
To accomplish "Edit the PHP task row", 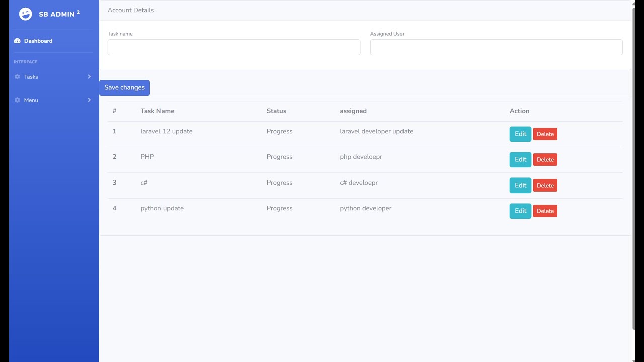I will [520, 159].
